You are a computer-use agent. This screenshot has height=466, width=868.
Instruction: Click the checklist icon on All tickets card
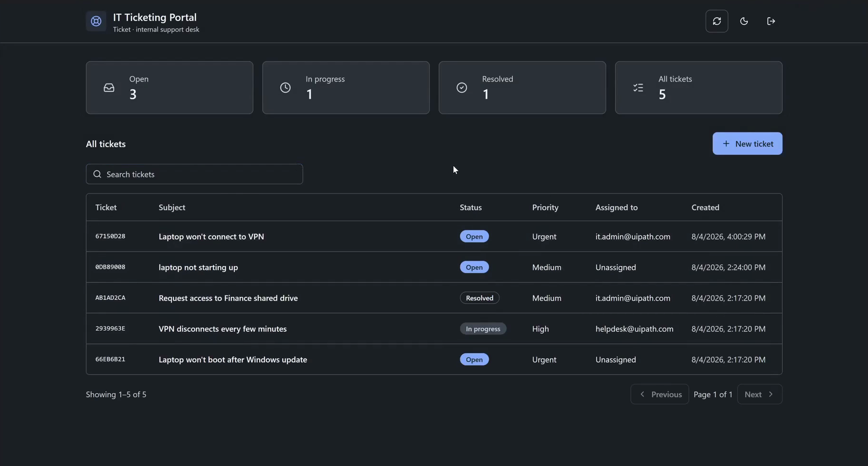coord(638,88)
